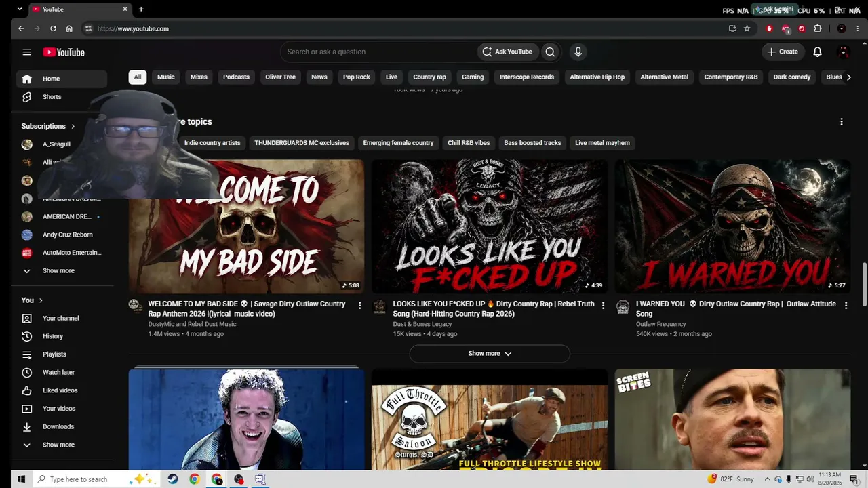This screenshot has height=488, width=868.
Task: Open options for LOOKS LIKE YOU F*CKED UP video
Action: pos(603,306)
